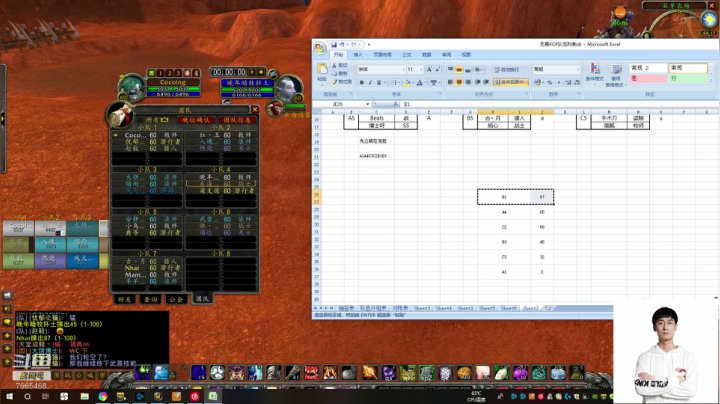The height and width of the screenshot is (404, 720).
Task: Decrease decimal places in number group
Action: click(577, 83)
